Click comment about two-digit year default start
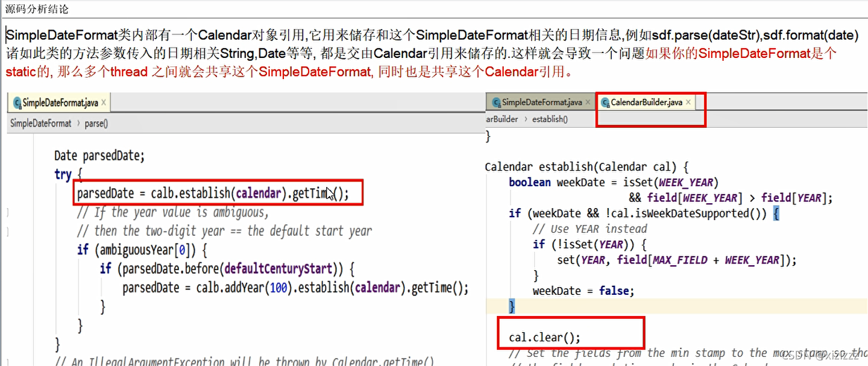Image resolution: width=868 pixels, height=366 pixels. [x=224, y=231]
